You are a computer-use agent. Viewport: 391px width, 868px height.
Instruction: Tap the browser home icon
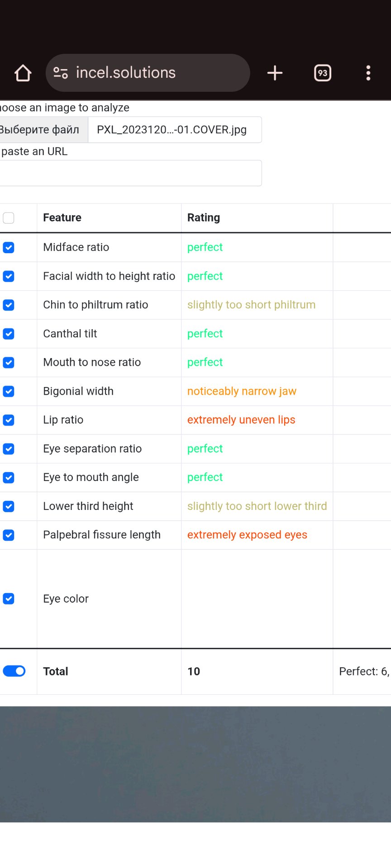coord(23,73)
